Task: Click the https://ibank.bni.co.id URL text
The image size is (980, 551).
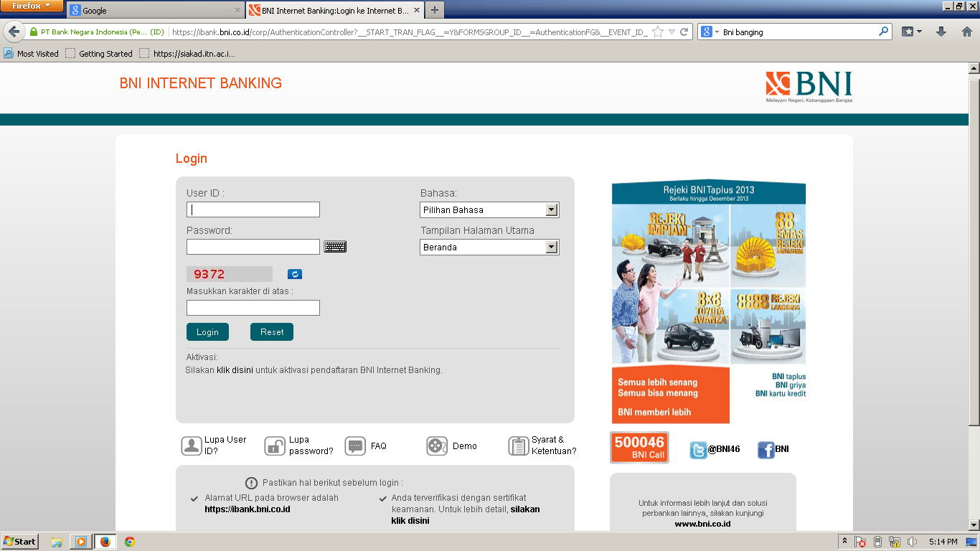Action: [248, 509]
